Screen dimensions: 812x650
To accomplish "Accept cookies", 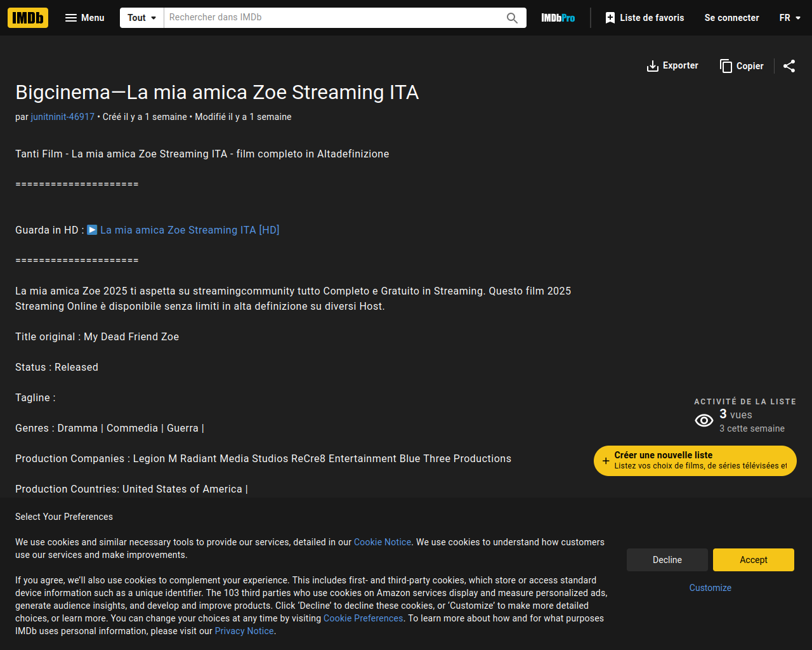I will coord(754,560).
